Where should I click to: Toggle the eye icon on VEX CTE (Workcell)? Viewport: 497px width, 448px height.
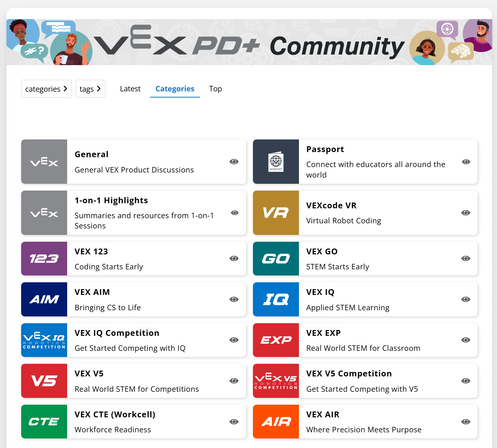[x=234, y=422]
